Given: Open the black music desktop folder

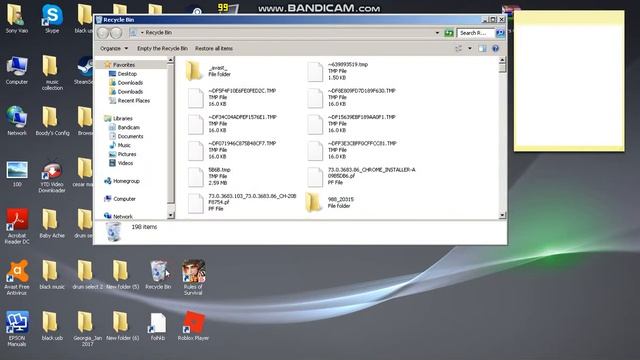Looking at the screenshot, I should (x=52, y=275).
